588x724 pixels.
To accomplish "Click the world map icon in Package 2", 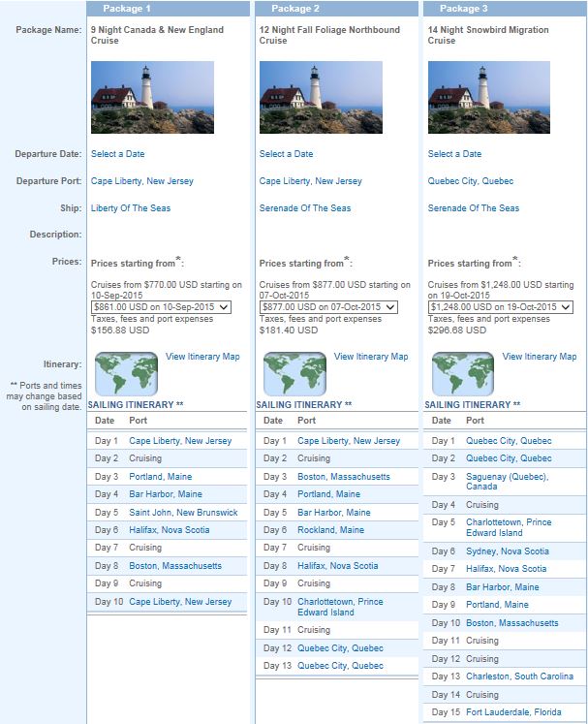I will [x=294, y=374].
